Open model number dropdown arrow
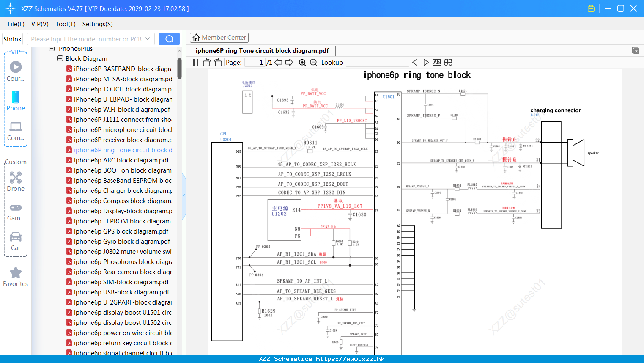This screenshot has width=644, height=363. 148,39
